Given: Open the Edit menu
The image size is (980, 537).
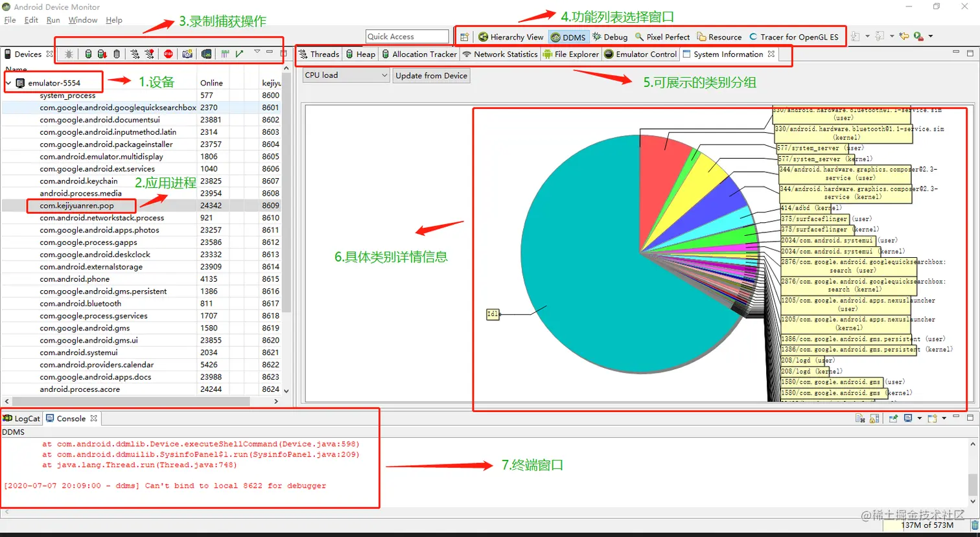Looking at the screenshot, I should [x=31, y=20].
